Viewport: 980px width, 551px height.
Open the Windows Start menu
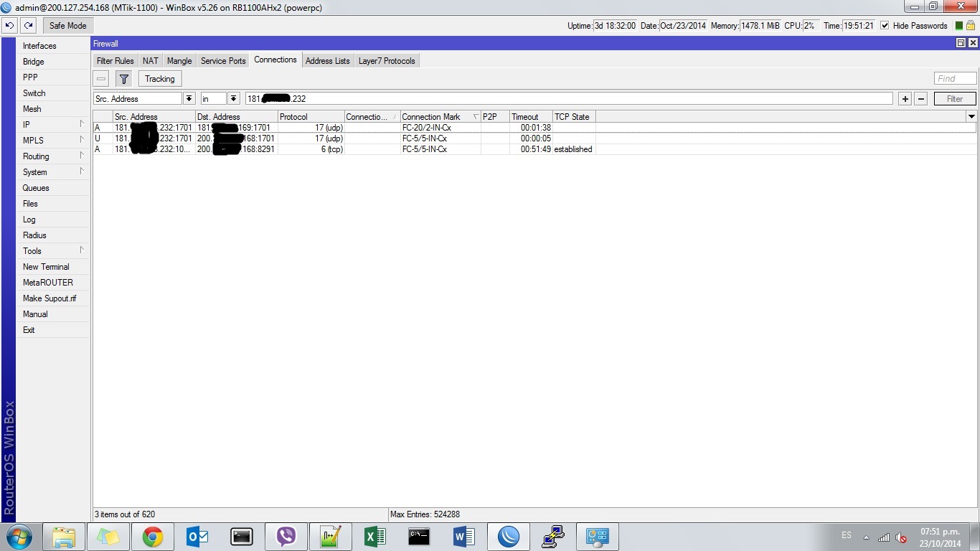(x=19, y=537)
